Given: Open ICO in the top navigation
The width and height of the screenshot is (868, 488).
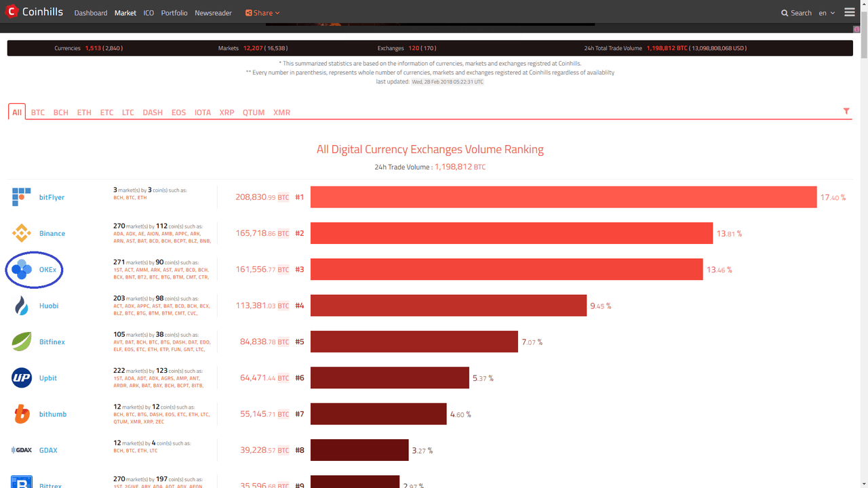Looking at the screenshot, I should (149, 13).
